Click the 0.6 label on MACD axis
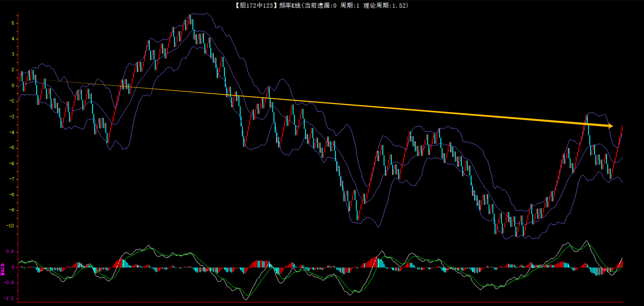Viewport: 644px width, 306px height. pos(10,252)
